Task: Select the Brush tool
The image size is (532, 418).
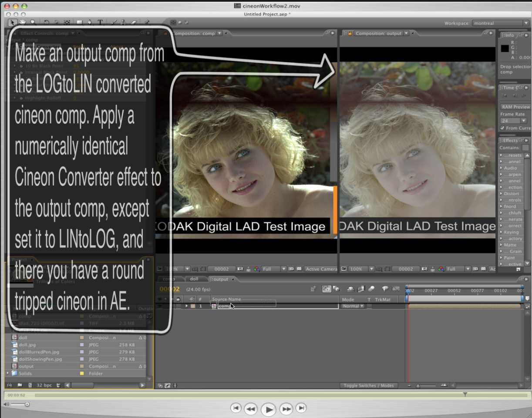Action: click(114, 22)
